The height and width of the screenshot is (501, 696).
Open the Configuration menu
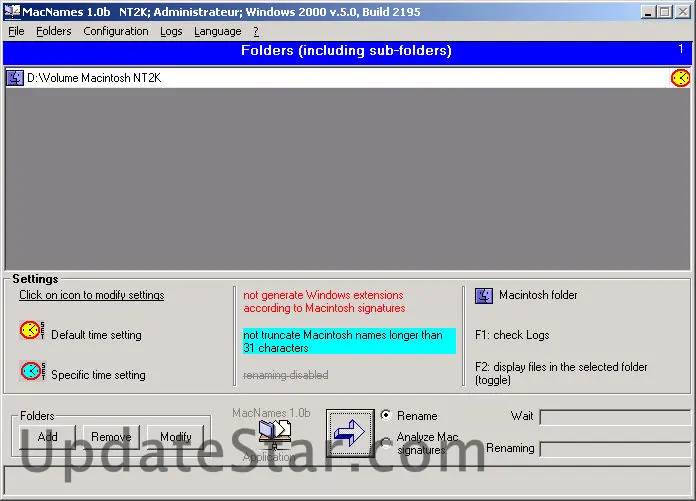116,32
